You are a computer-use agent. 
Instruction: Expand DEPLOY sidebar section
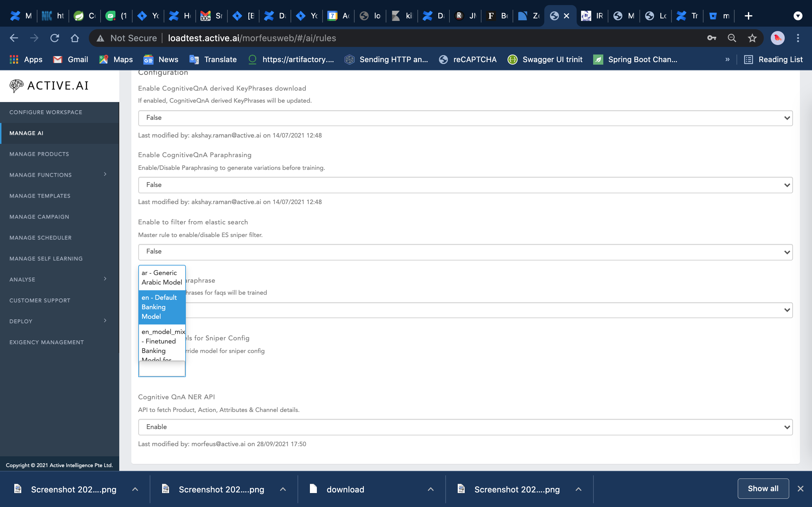(105, 321)
